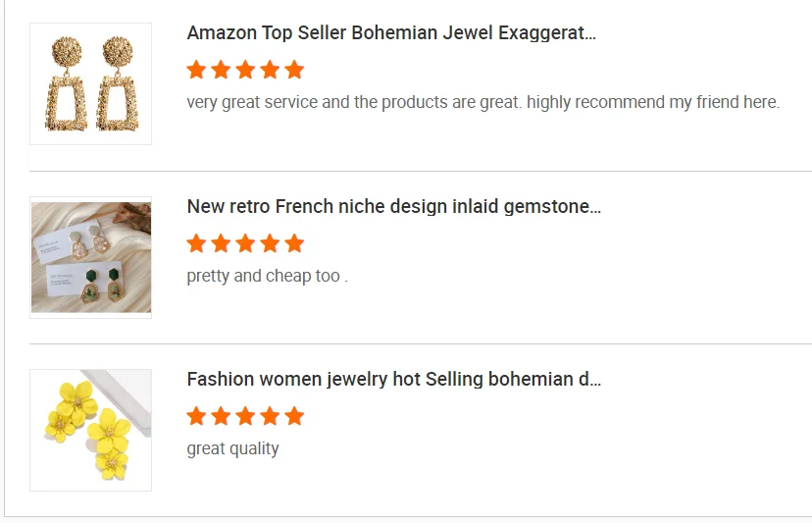812x523 pixels.
Task: Click second star of Amazon Top Seller rating
Action: tap(221, 70)
